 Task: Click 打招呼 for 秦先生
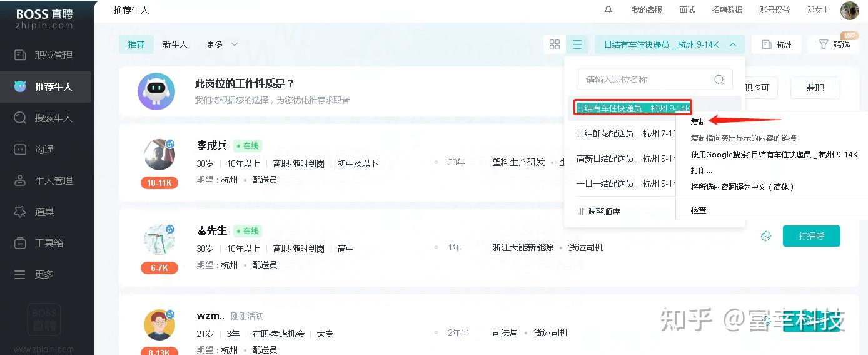click(812, 236)
